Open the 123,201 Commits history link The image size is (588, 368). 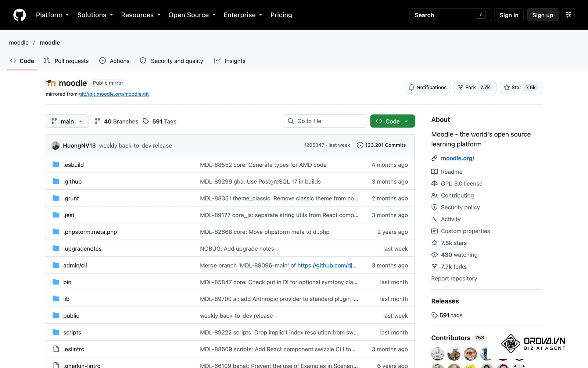[x=381, y=145]
